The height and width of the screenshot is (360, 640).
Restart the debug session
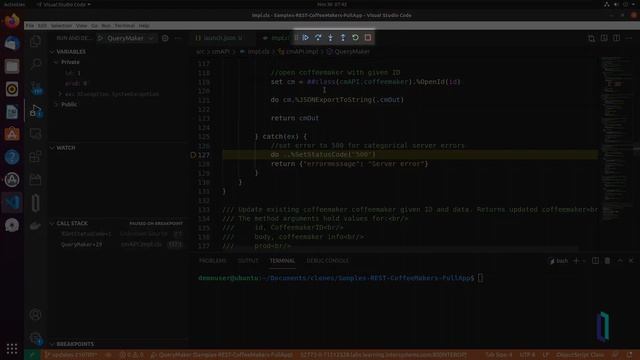tap(356, 38)
